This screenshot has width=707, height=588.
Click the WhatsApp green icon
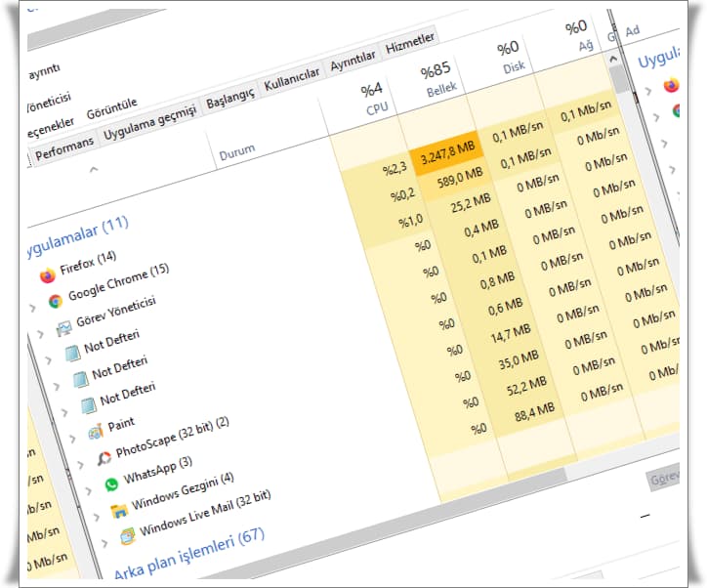111,484
